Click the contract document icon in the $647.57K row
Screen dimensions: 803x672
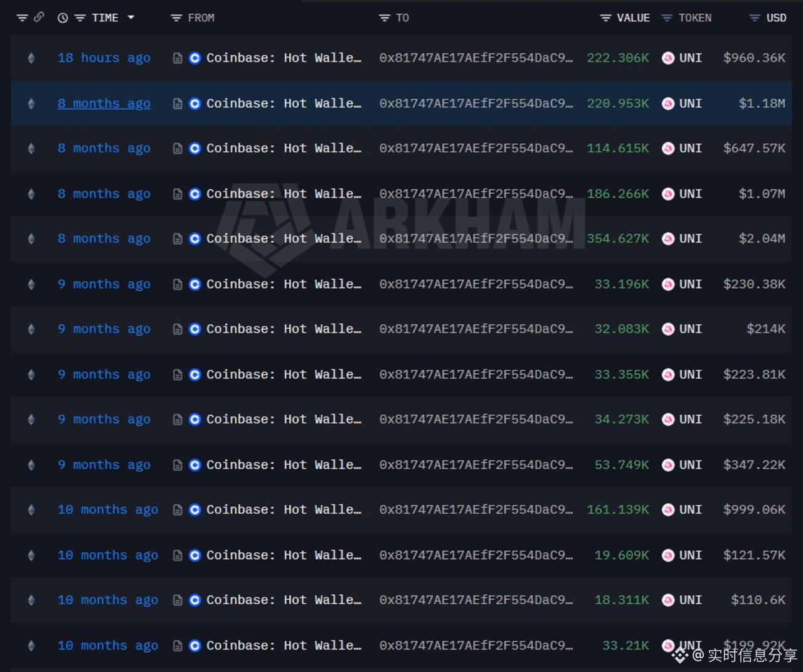click(178, 149)
